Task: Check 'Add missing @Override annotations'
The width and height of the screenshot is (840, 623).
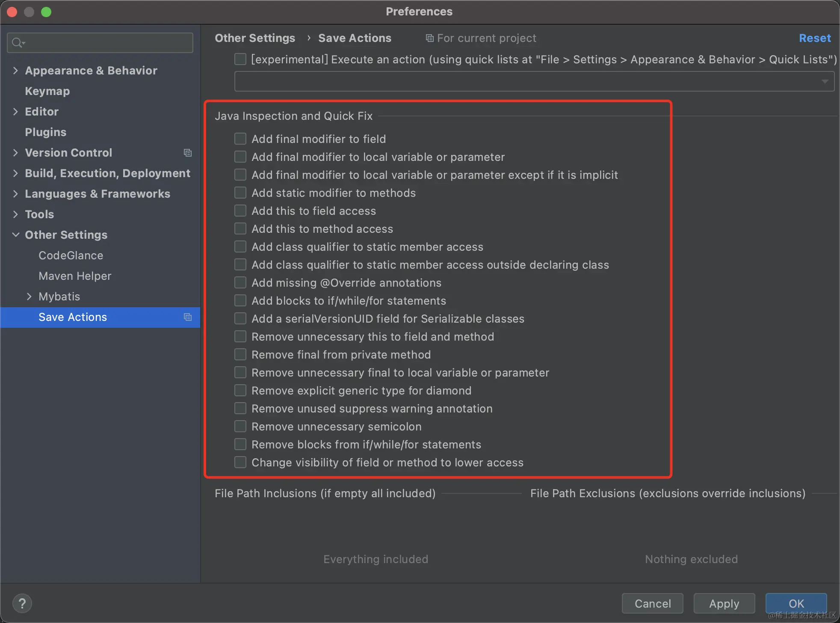Action: [240, 282]
